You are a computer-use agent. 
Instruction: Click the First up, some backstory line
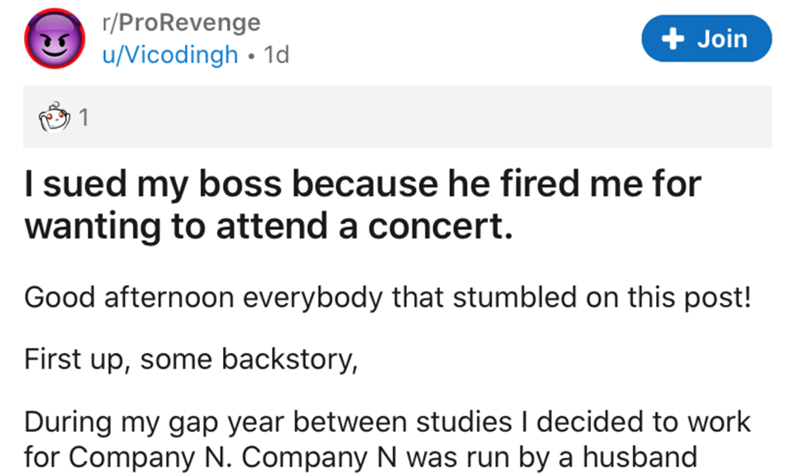coord(191,359)
